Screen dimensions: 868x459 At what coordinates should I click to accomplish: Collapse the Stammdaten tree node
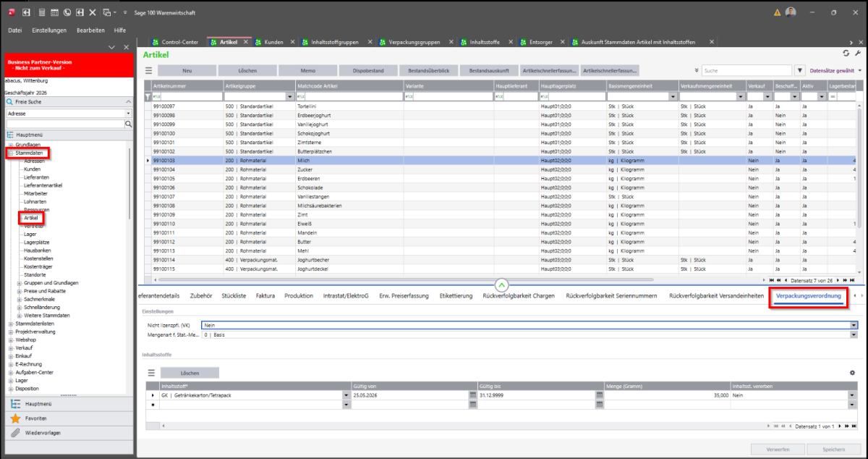(x=10, y=153)
